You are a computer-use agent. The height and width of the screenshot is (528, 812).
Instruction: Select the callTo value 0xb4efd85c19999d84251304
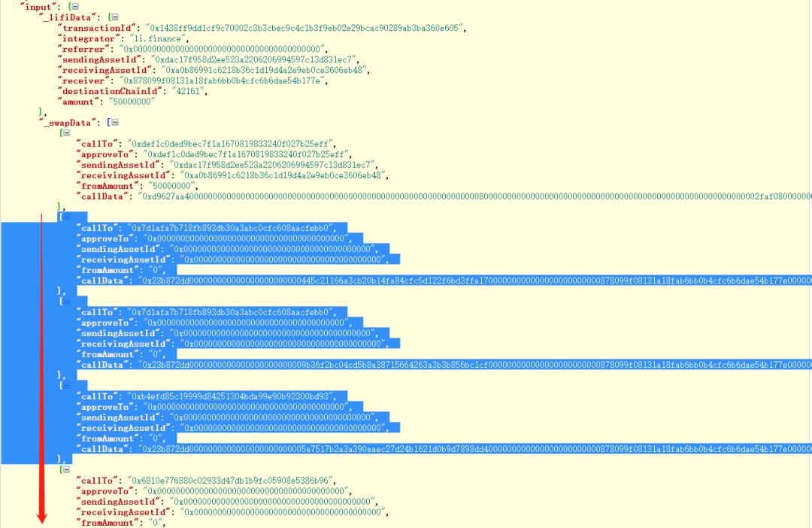231,396
